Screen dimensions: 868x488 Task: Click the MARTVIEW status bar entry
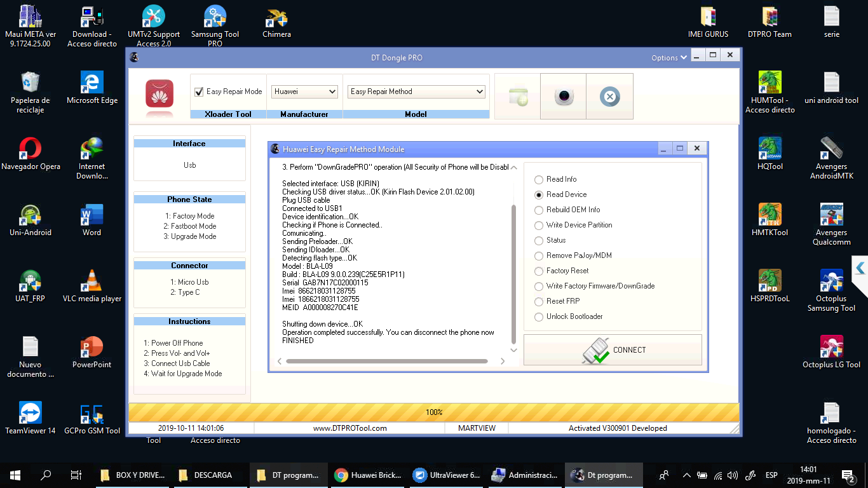[x=477, y=428]
